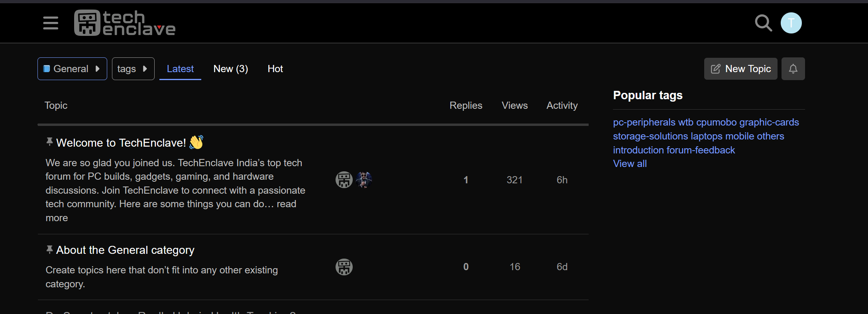
Task: Open the others tag
Action: [x=770, y=136]
